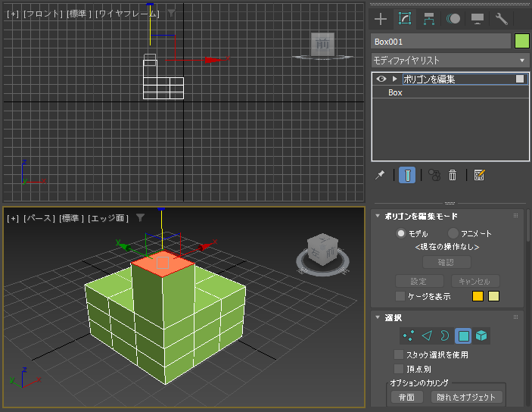Click white square icon on ポリゴンを編集 row
Screen dimensions: 532x412
pyautogui.click(x=519, y=79)
